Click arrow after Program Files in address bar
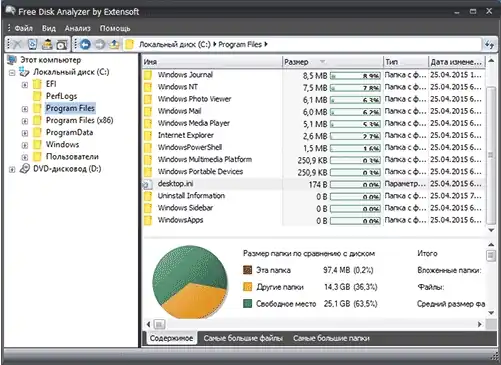The image size is (501, 365). click(x=266, y=44)
